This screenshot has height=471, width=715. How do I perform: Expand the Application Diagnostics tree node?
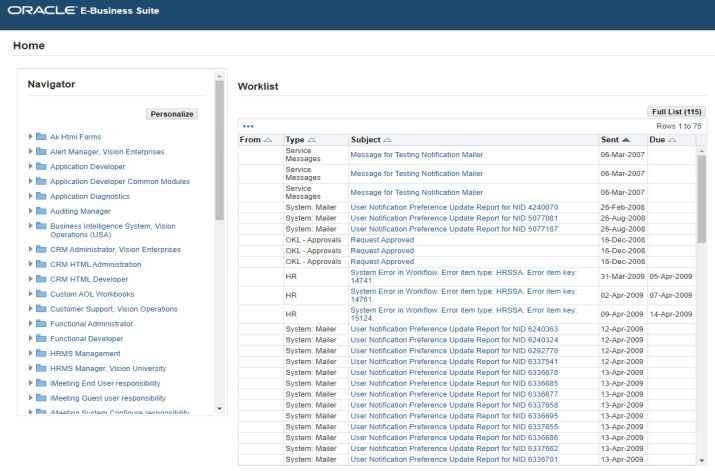click(30, 197)
